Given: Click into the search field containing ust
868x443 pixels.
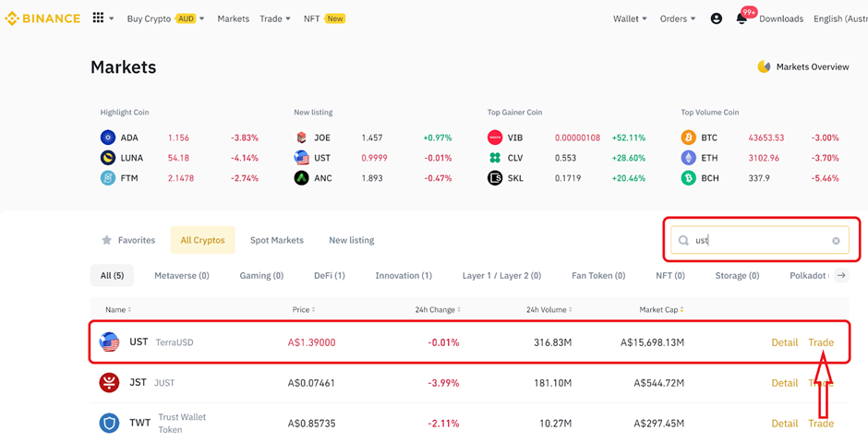Looking at the screenshot, I should tap(759, 240).
